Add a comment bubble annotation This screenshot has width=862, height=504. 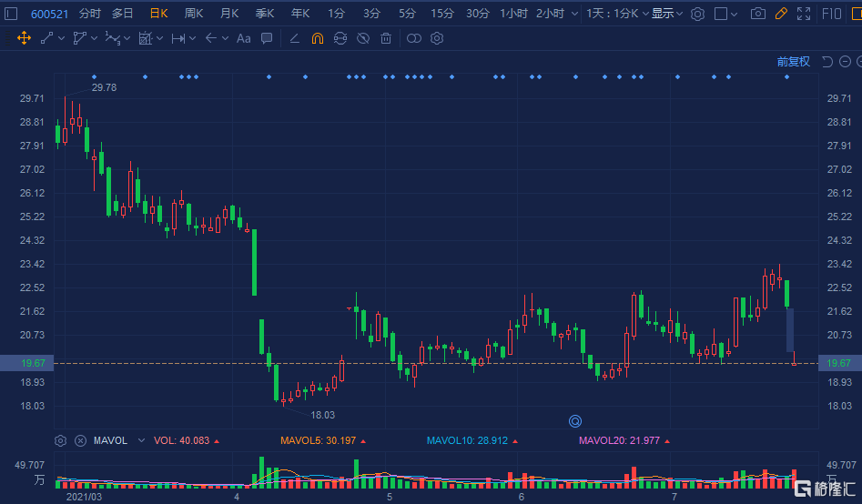[x=267, y=38]
